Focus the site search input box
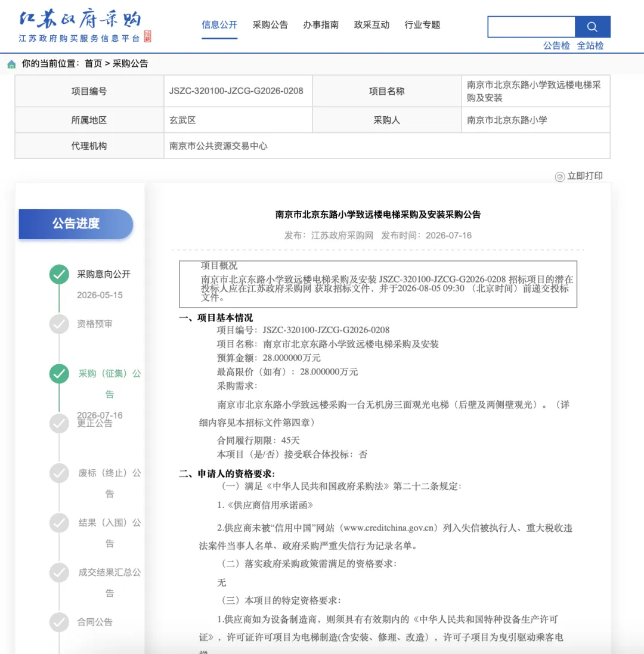 click(x=531, y=27)
